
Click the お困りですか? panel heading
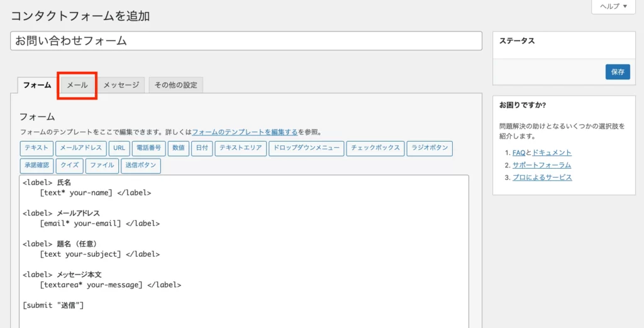tap(523, 105)
